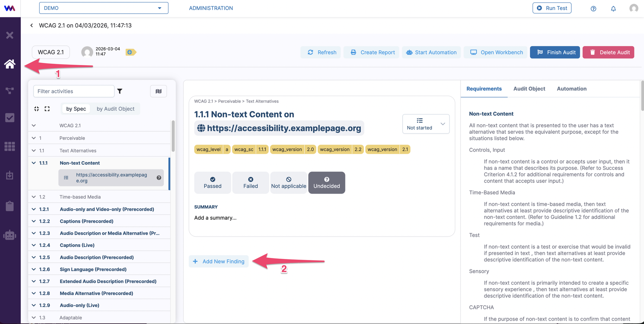Viewport: 644px width, 324px height.
Task: Mark the criterion as Not applicable
Action: tap(289, 183)
